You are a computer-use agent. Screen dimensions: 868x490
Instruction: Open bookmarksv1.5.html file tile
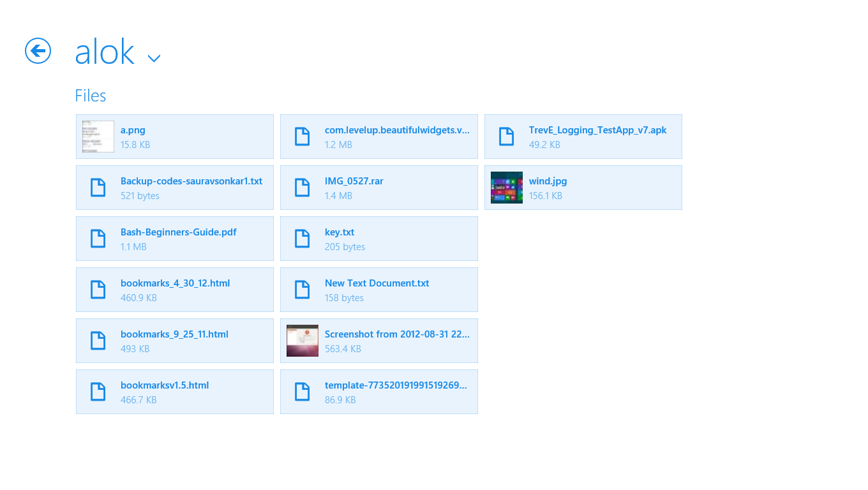(175, 392)
